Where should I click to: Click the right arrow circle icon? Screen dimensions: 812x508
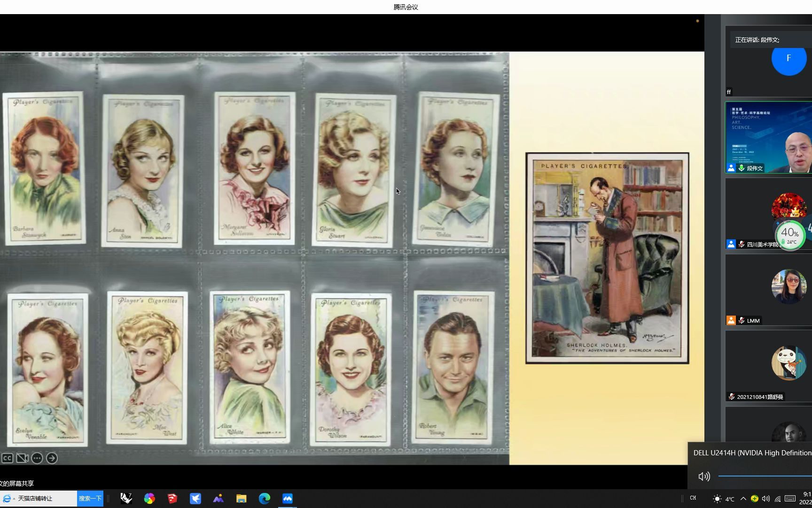(x=52, y=458)
